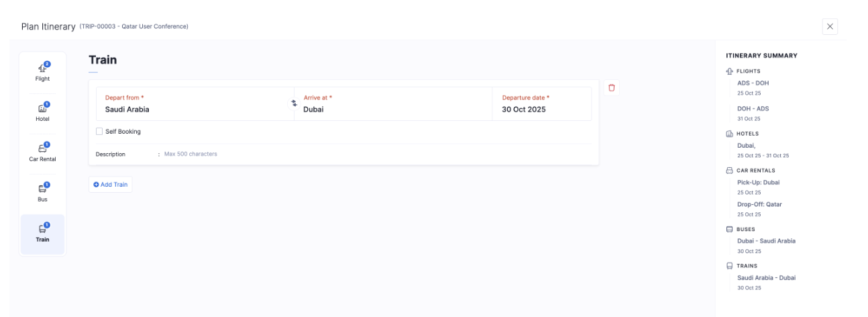
Task: Enable the Self Booking checkbox
Action: pos(99,132)
